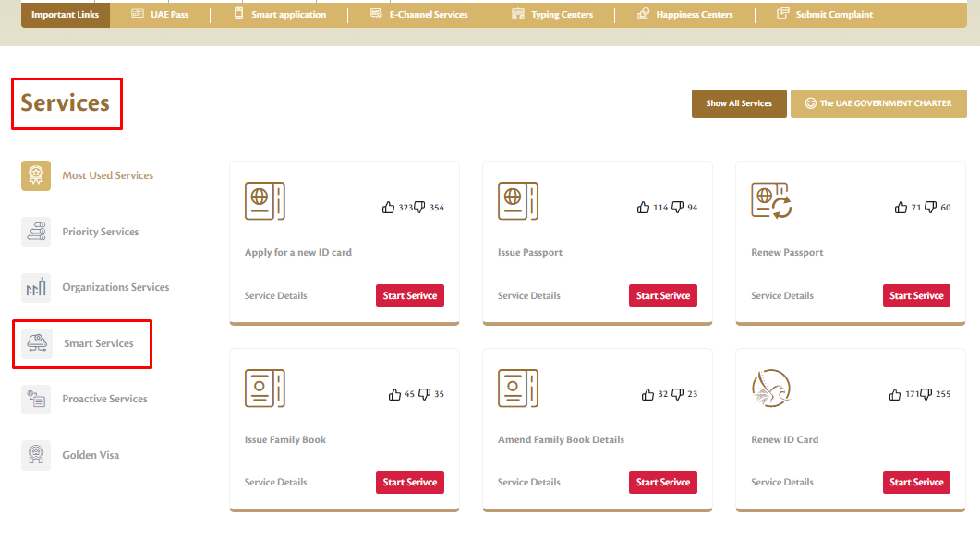
Task: Click thumbs down on Amend Family Book Details
Action: (x=677, y=394)
